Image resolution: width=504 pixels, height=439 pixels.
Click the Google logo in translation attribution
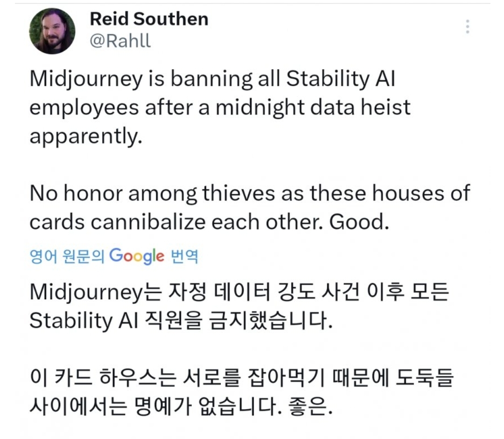tap(137, 256)
